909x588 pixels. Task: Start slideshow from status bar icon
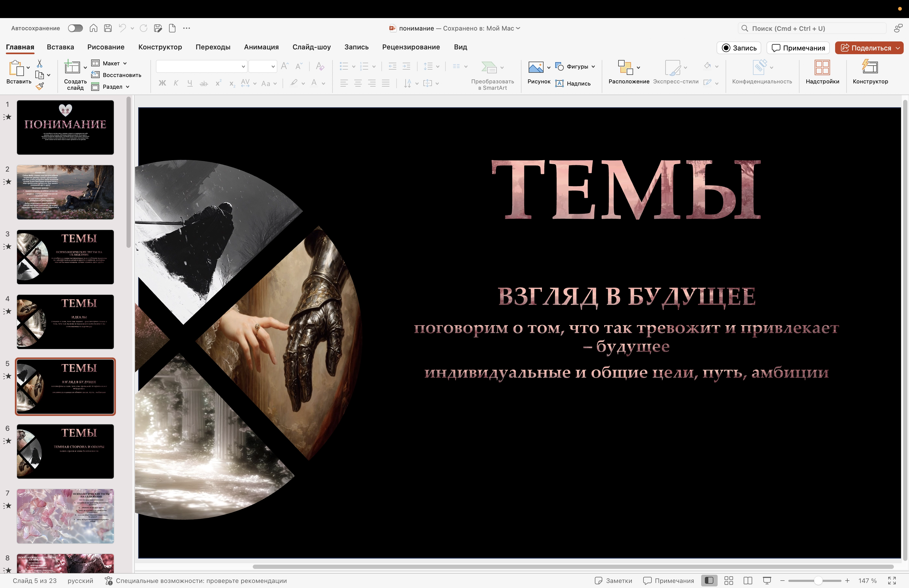click(x=767, y=580)
